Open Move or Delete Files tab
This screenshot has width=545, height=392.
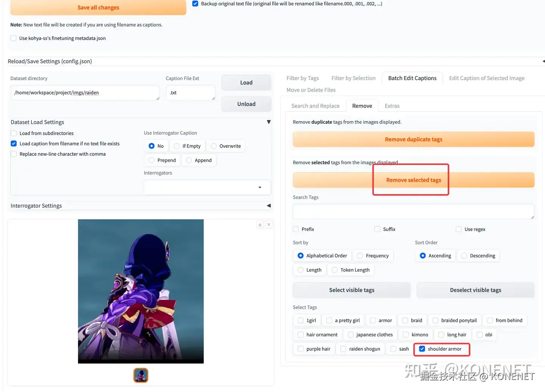point(311,90)
